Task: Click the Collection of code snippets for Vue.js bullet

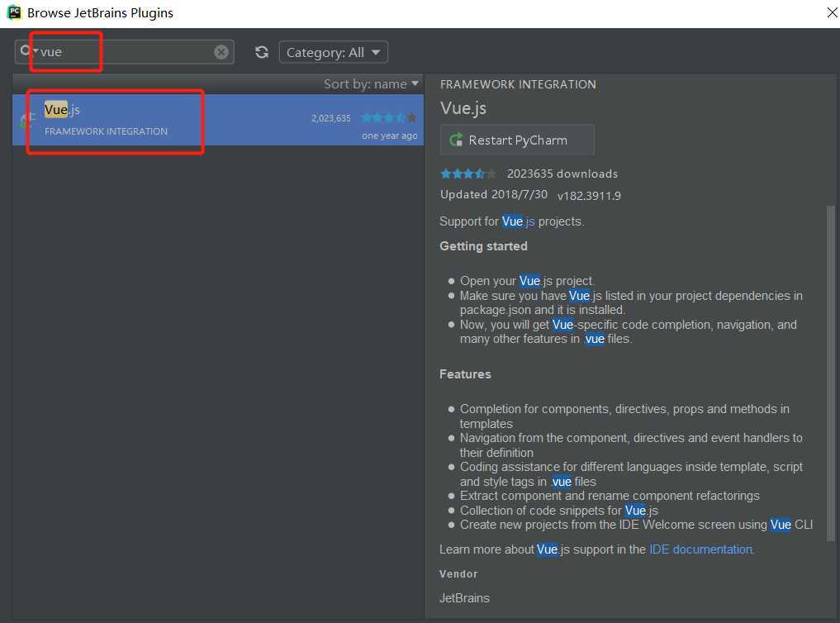Action: (558, 511)
